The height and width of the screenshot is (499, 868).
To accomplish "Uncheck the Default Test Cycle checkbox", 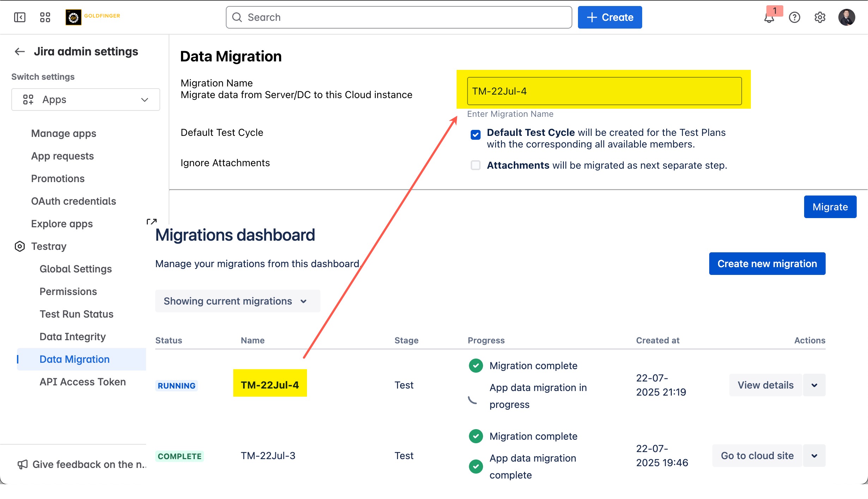I will pyautogui.click(x=475, y=134).
